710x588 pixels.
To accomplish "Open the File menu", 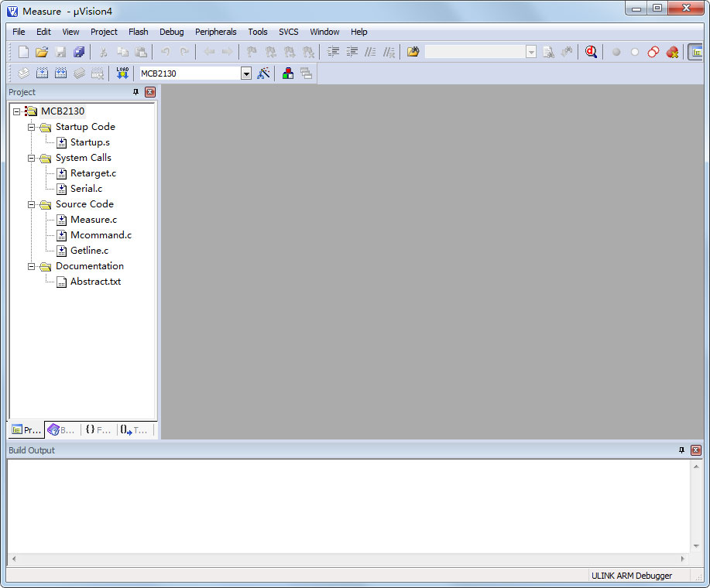I will [19, 32].
